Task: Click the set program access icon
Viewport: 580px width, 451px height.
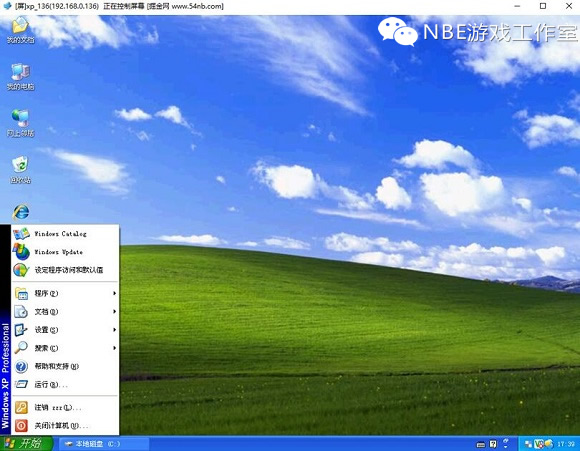Action: tap(21, 270)
